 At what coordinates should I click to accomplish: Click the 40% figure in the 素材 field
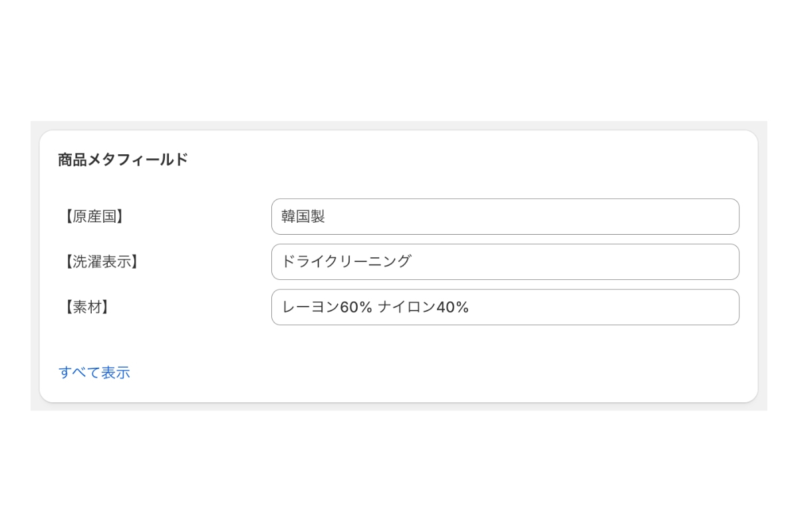pos(453,307)
